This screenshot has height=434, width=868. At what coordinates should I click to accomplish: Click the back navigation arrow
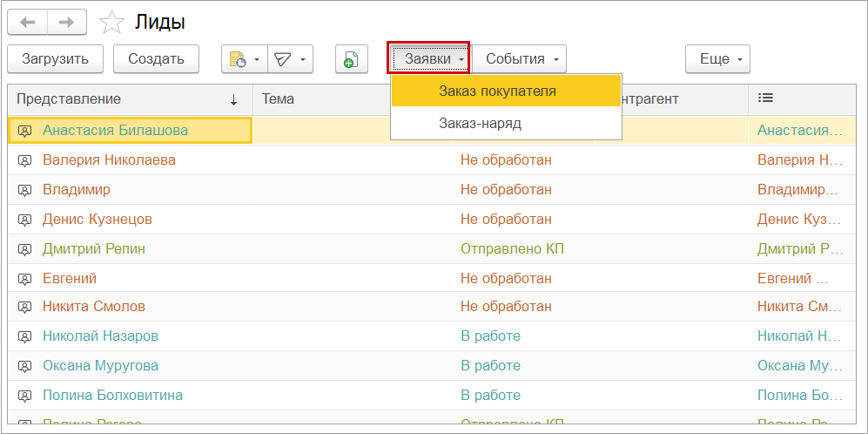[27, 23]
